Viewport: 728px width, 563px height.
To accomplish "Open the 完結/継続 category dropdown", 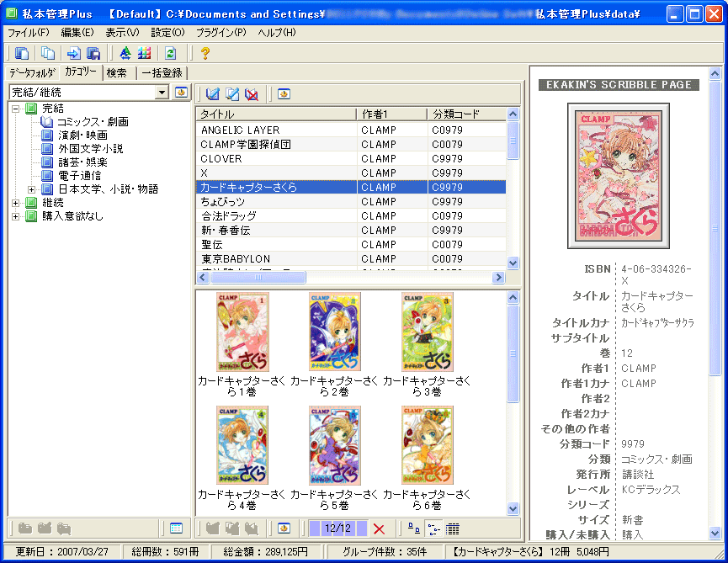I will (162, 93).
